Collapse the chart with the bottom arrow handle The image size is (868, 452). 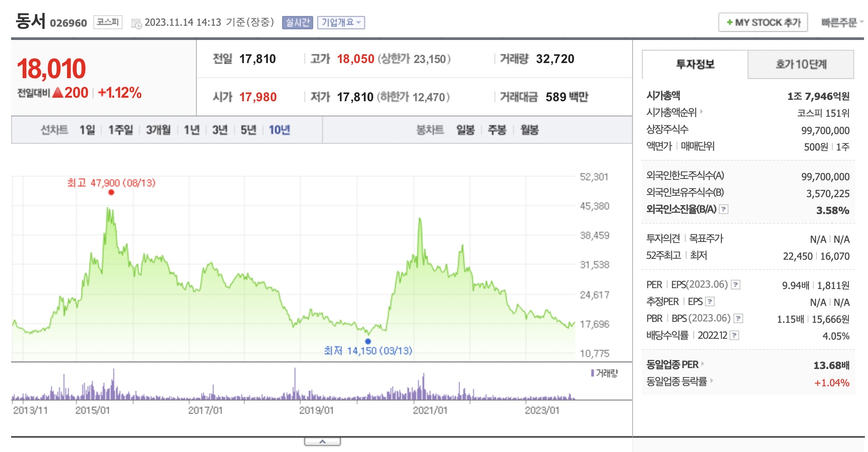(323, 441)
